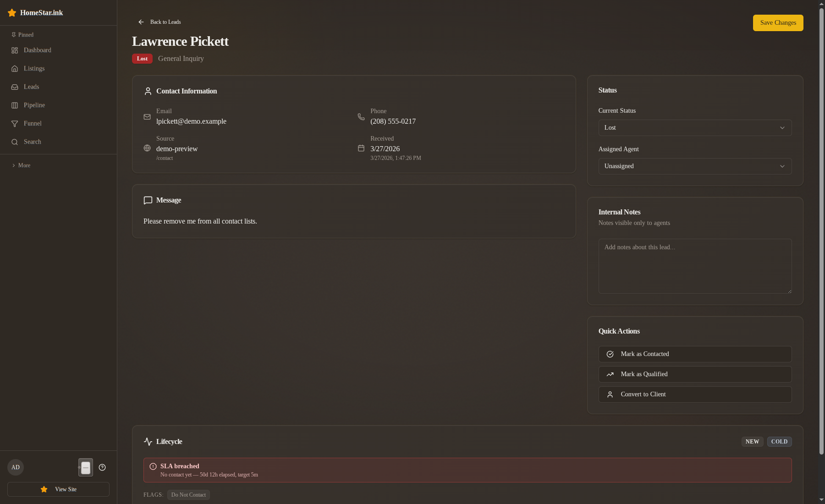The image size is (825, 504).
Task: Click the COLD lifecycle badge
Action: (779, 442)
